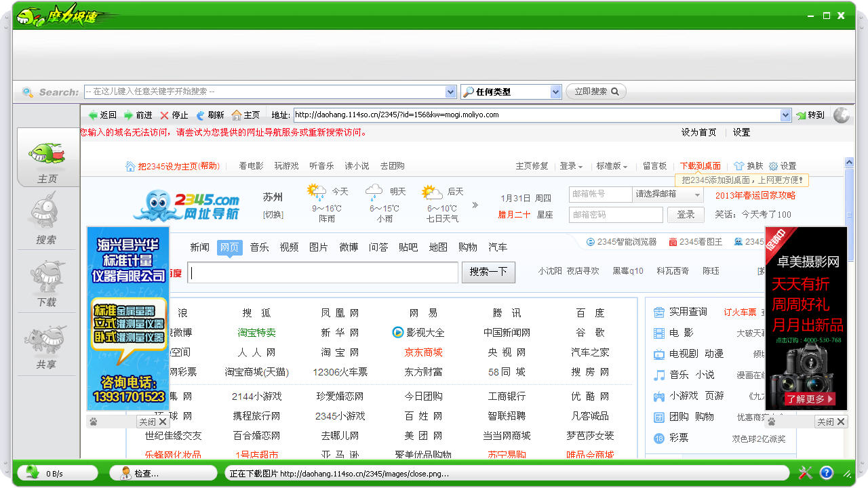Click the 搜索一下 search button
Viewport: 868px width, 488px height.
pyautogui.click(x=488, y=272)
